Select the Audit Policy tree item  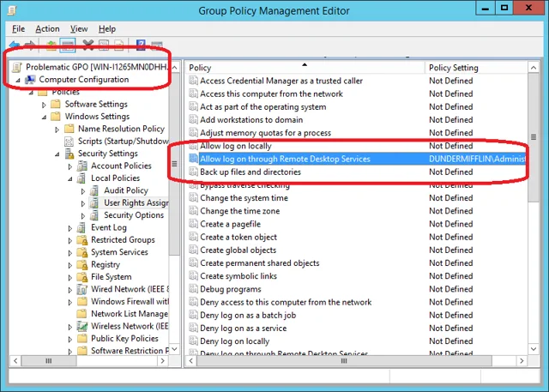coord(126,190)
